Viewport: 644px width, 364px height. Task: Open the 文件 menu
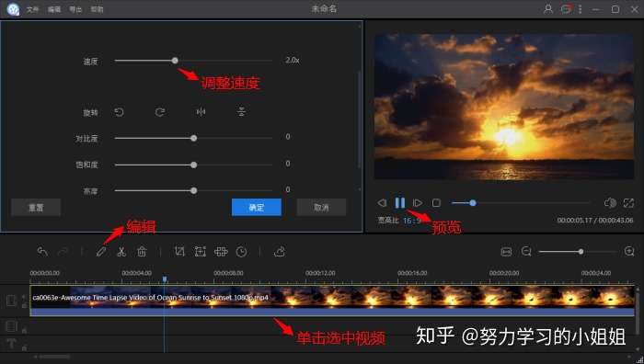click(x=32, y=9)
